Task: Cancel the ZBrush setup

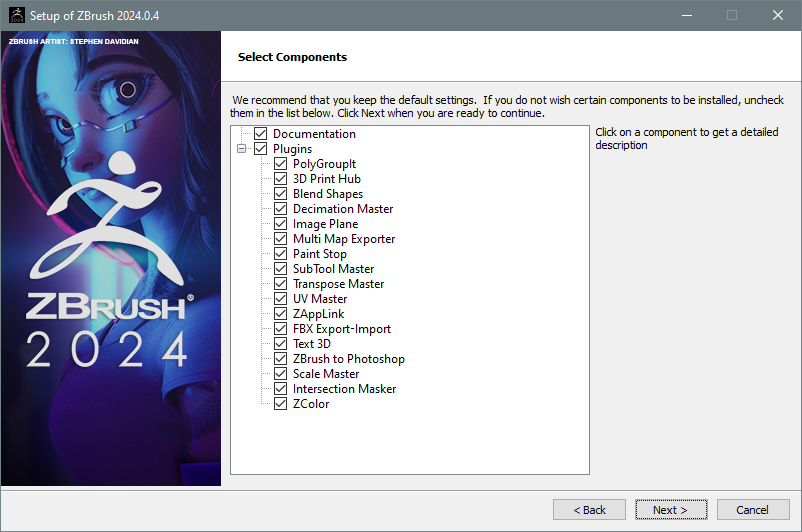Action: tap(753, 509)
